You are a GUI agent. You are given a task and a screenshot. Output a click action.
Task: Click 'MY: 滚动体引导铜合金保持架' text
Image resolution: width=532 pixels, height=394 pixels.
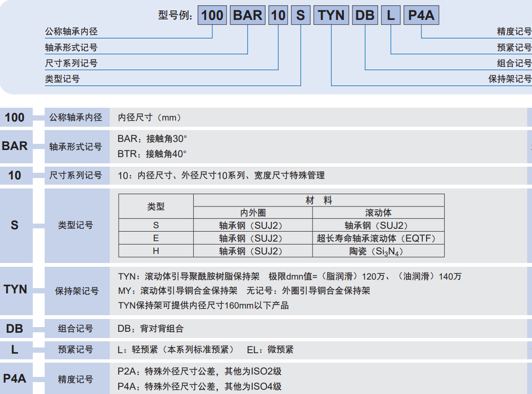pos(178,291)
